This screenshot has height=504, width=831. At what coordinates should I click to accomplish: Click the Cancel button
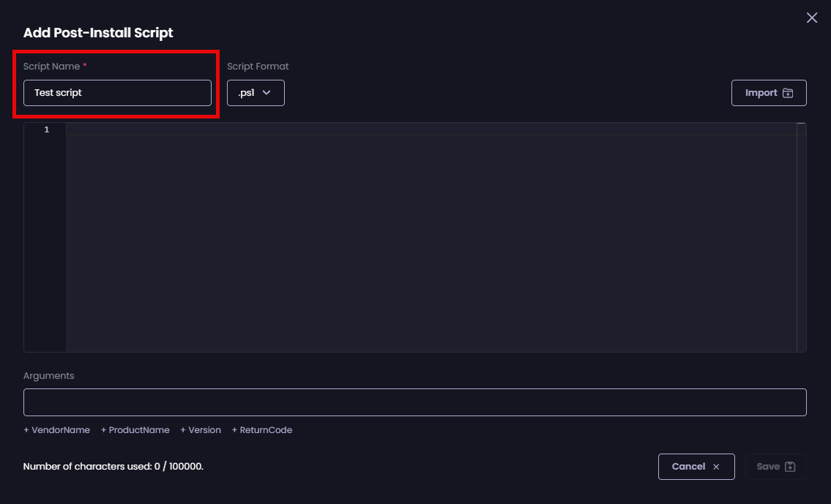coord(696,466)
